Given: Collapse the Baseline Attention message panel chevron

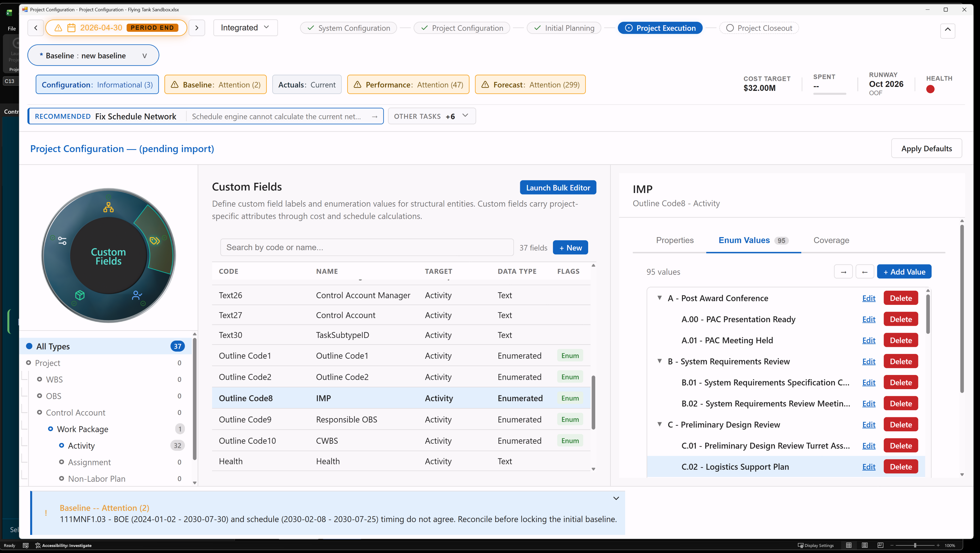Looking at the screenshot, I should point(616,499).
